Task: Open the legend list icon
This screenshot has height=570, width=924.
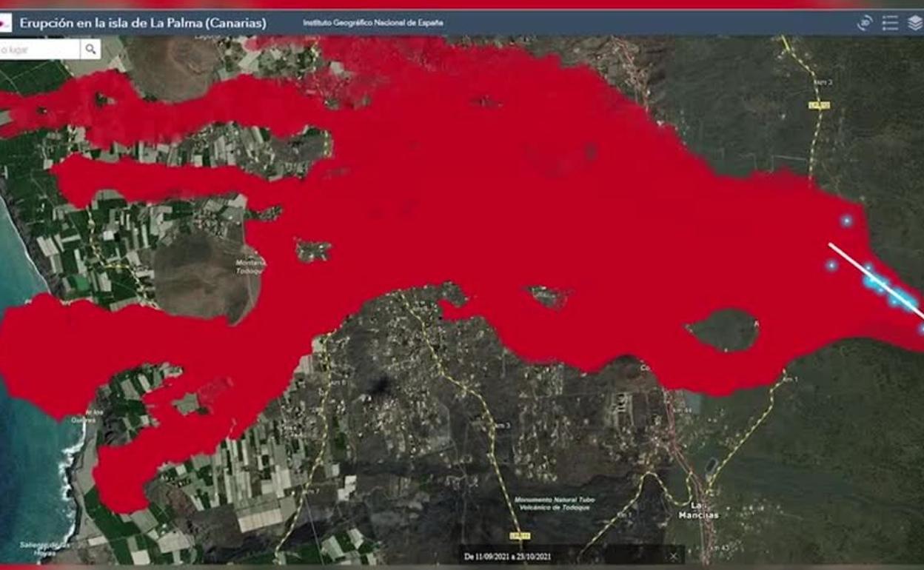Action: 890,23
